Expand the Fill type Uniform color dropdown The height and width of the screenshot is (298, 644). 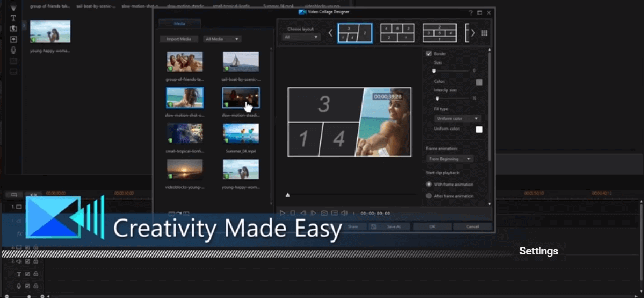click(x=457, y=118)
